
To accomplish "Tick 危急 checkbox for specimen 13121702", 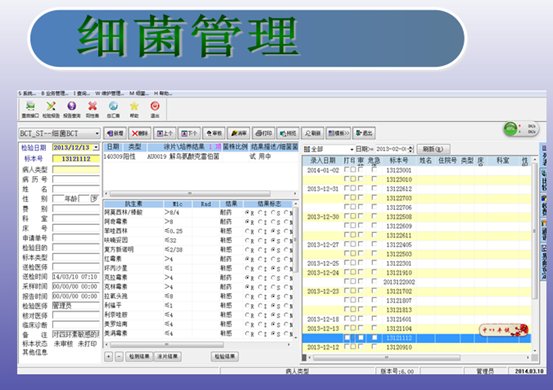I will coord(374,291).
